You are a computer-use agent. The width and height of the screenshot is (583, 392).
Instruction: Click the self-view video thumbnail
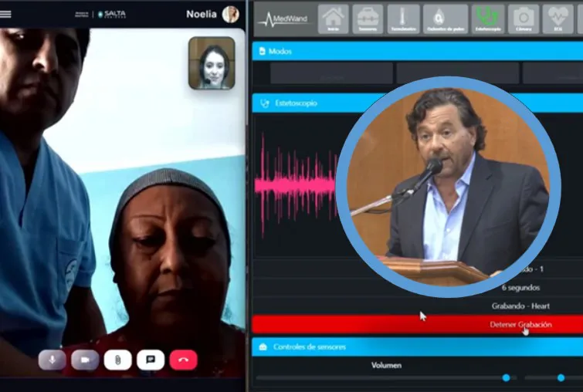212,63
